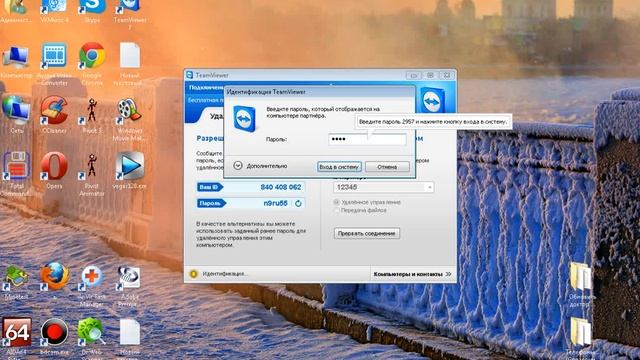Select the vegas120.exe desktop file
The height and width of the screenshot is (360, 640).
(130, 166)
